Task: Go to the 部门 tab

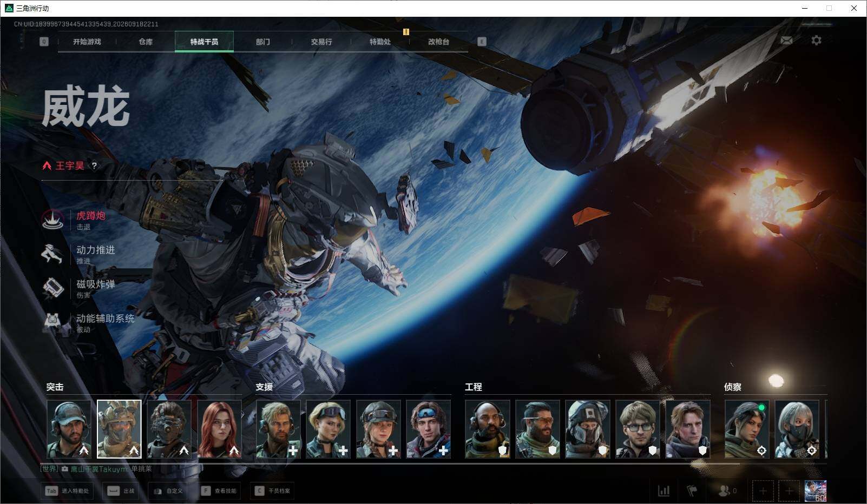Action: click(x=263, y=42)
